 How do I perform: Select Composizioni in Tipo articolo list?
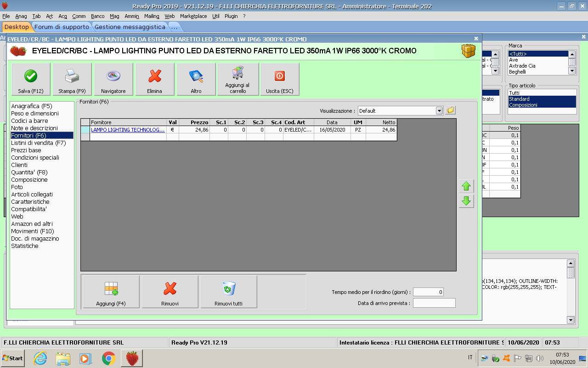[x=542, y=105]
